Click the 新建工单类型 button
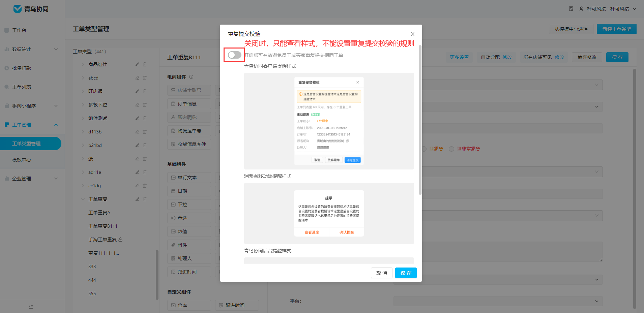The width and height of the screenshot is (644, 313). coord(616,29)
